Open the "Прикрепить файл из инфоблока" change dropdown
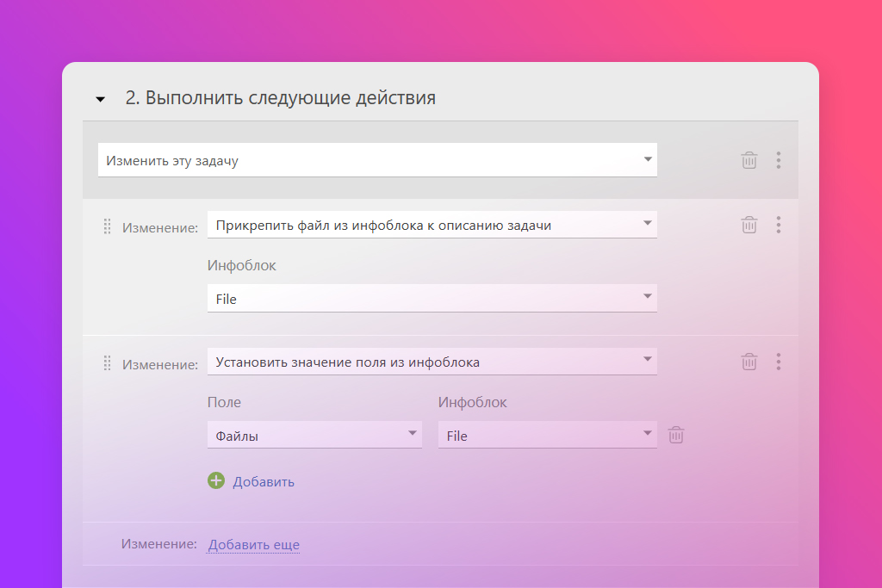Viewport: 882px width, 588px height. point(432,226)
